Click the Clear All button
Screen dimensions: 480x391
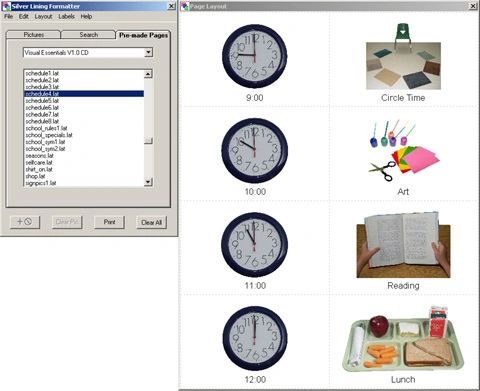[x=151, y=222]
